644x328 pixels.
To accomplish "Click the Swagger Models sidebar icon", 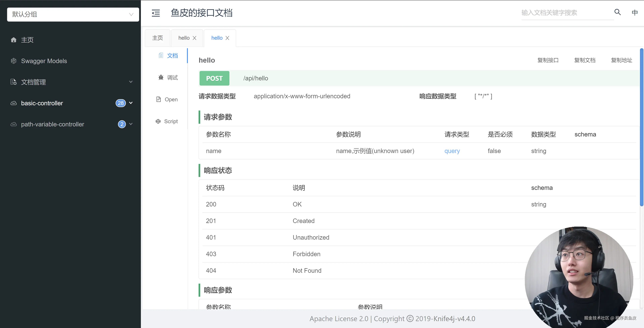I will (13, 61).
